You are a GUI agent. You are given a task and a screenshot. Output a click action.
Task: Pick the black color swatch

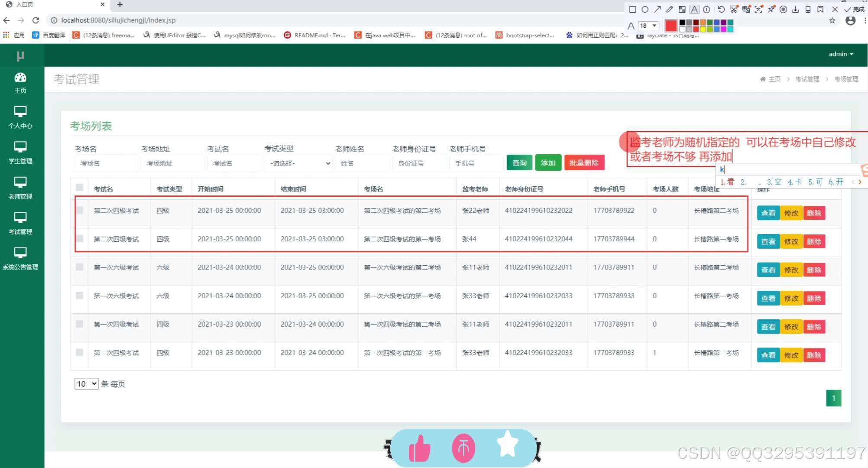tap(682, 23)
